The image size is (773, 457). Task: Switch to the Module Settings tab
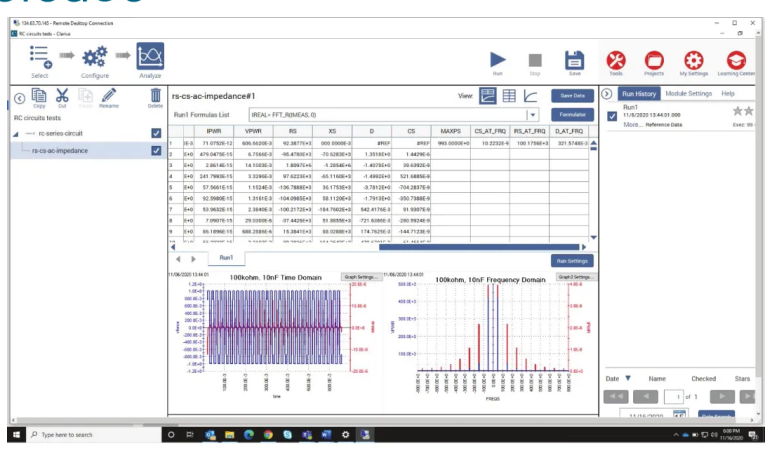[x=687, y=93]
